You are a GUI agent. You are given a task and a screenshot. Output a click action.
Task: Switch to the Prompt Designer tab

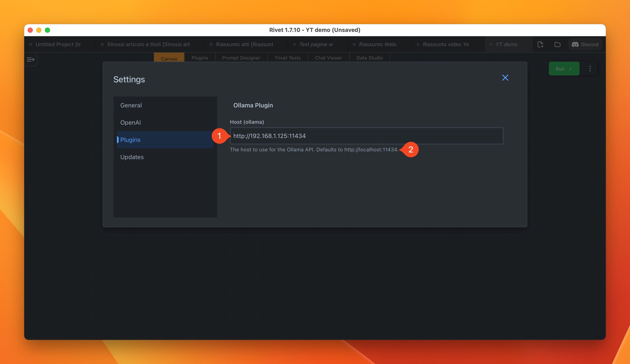coord(241,58)
